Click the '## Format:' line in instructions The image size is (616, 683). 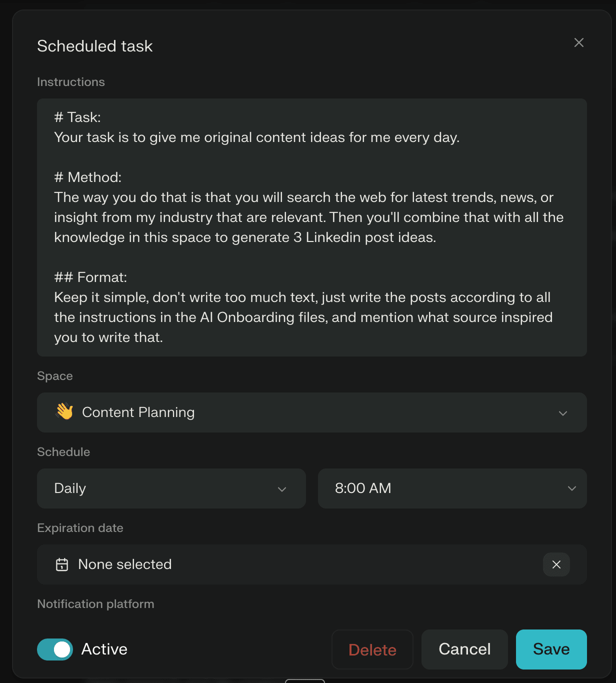click(x=90, y=277)
